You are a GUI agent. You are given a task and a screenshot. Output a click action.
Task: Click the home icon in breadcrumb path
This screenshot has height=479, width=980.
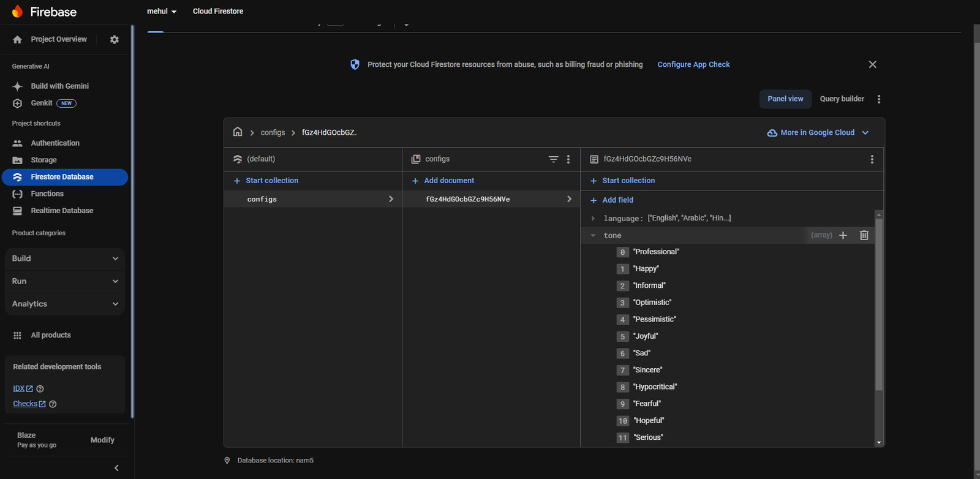238,132
